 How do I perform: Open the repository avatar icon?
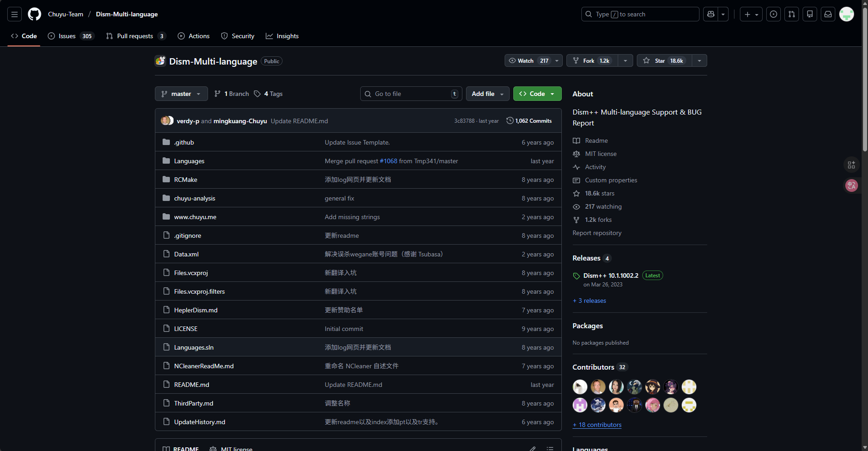(x=160, y=61)
